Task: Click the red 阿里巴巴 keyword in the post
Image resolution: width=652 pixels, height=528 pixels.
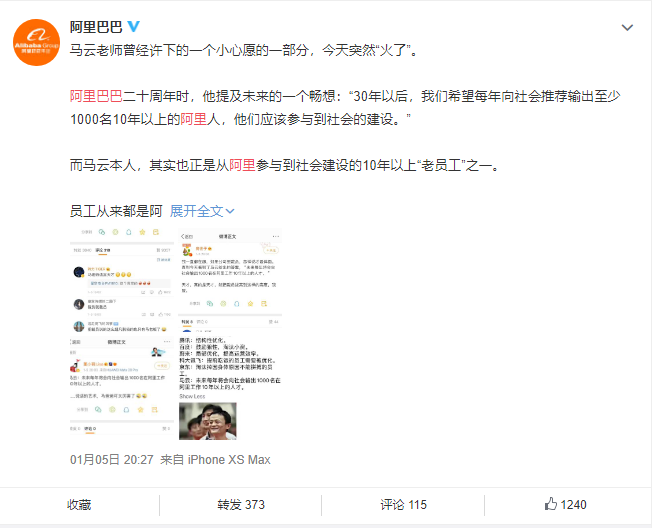Action: [x=96, y=96]
